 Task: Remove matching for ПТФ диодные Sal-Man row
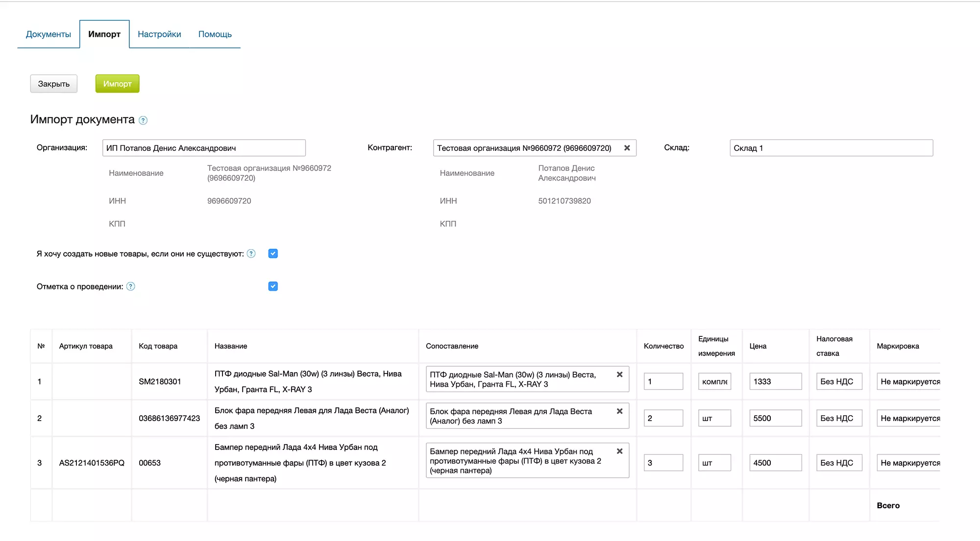(x=619, y=375)
